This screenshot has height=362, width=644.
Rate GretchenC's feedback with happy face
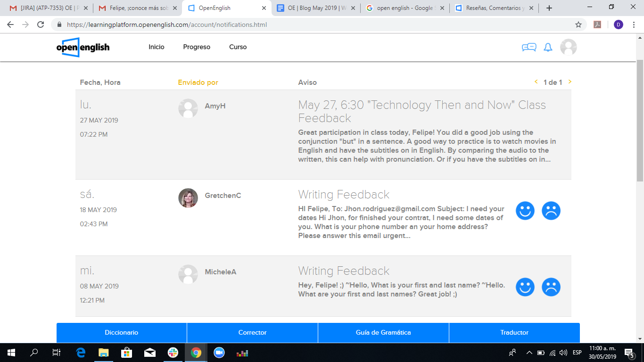tap(525, 210)
